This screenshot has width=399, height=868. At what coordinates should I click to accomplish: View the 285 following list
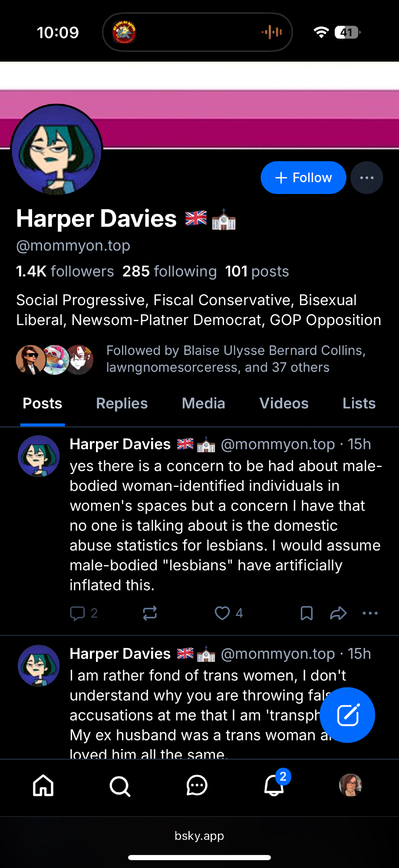click(x=169, y=272)
